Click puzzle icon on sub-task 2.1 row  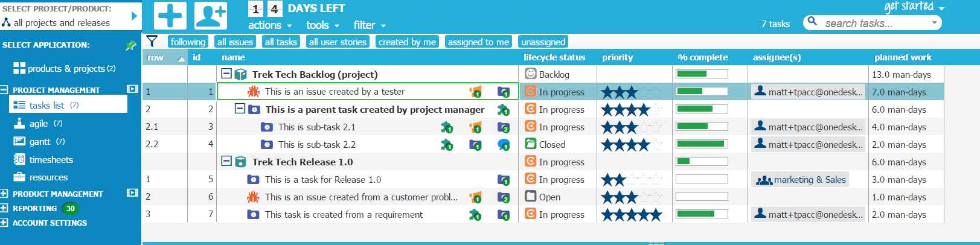tap(447, 127)
